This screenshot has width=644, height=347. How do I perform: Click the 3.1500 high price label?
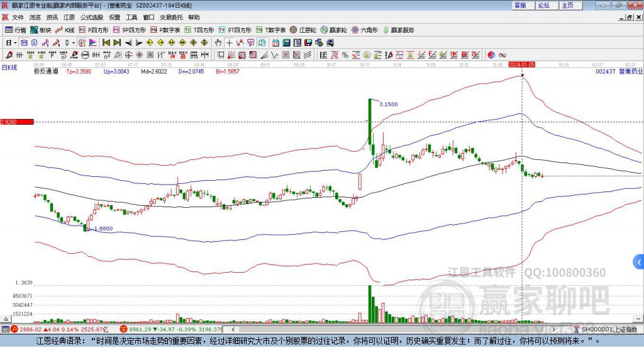coord(388,105)
